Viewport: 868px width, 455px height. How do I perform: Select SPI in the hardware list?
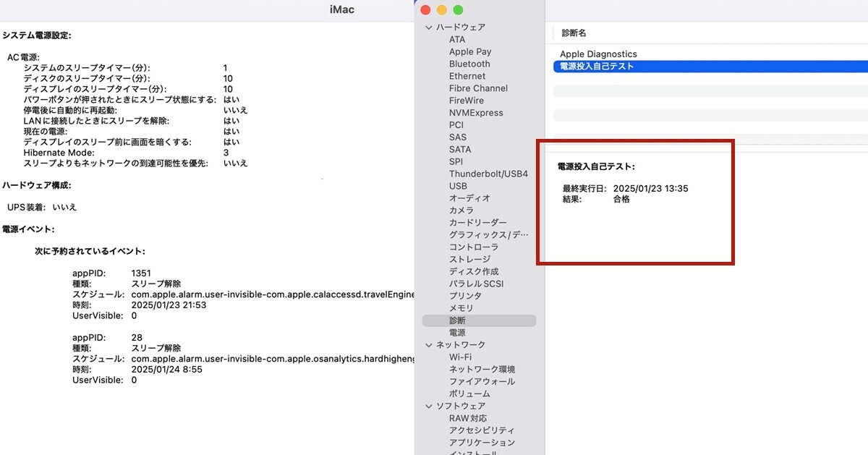(456, 162)
